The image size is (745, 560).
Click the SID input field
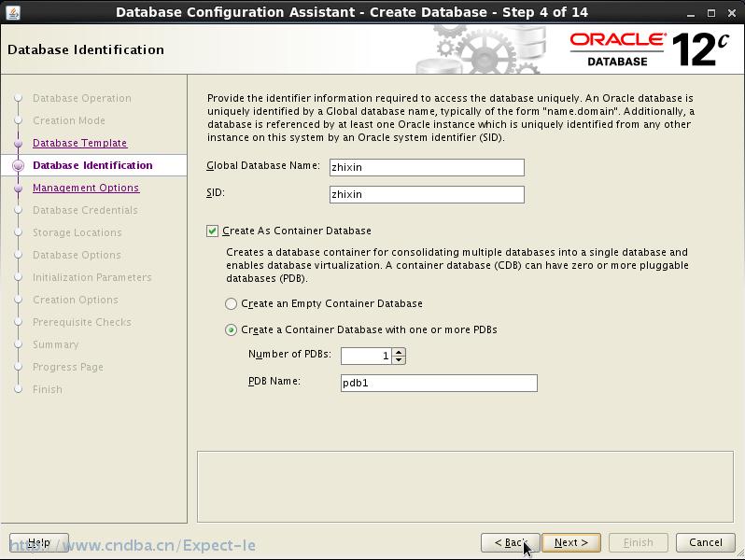(427, 194)
